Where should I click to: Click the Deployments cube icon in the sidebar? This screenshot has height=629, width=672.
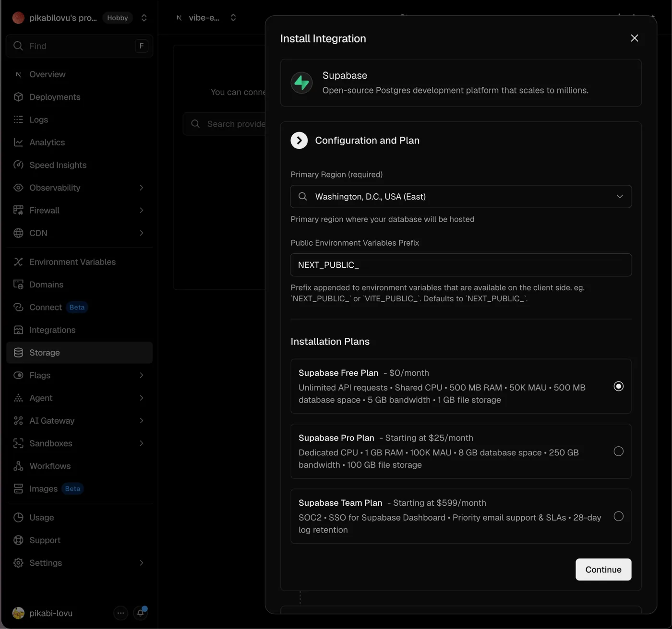(18, 97)
